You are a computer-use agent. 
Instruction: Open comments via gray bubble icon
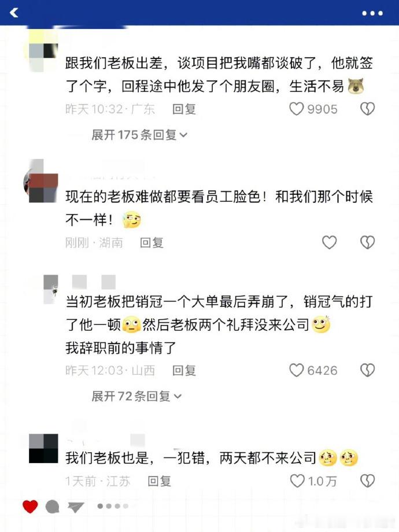click(53, 507)
